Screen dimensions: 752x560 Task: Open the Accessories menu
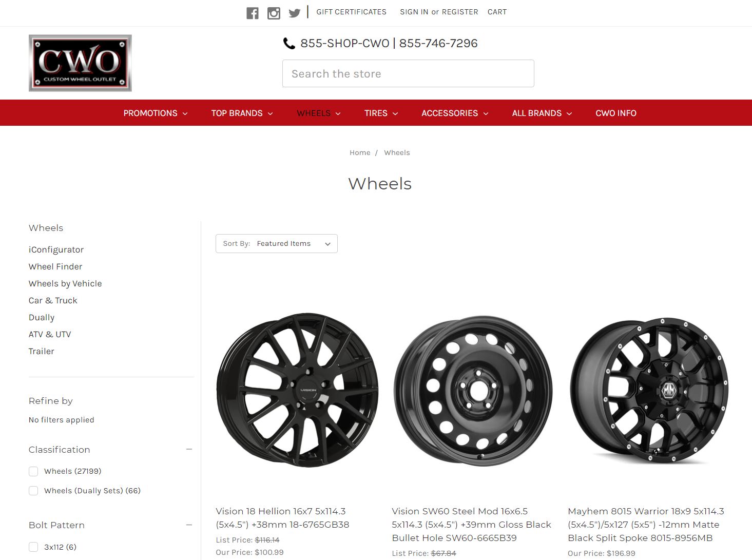[x=455, y=113]
